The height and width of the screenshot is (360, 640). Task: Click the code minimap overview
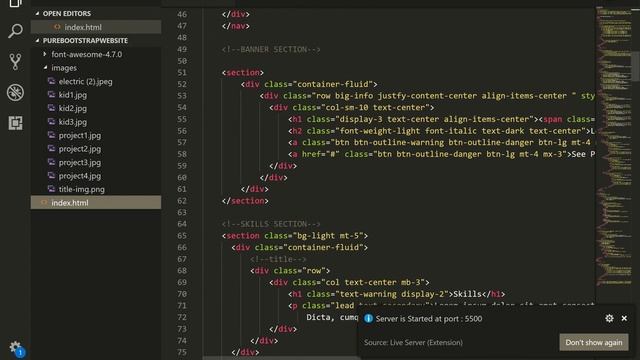pos(614,147)
